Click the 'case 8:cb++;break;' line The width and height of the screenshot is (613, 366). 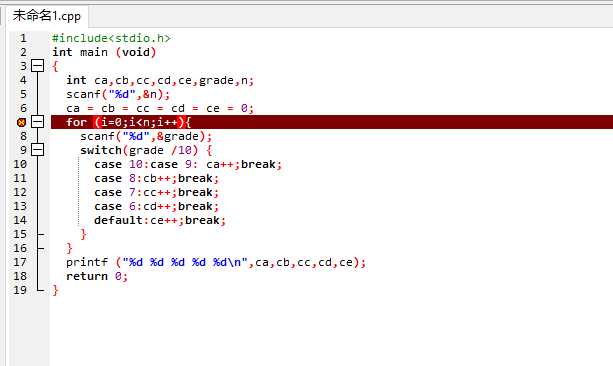click(156, 178)
